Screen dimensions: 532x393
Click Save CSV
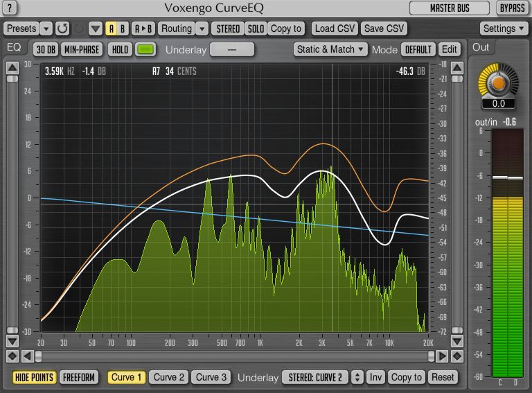(384, 28)
